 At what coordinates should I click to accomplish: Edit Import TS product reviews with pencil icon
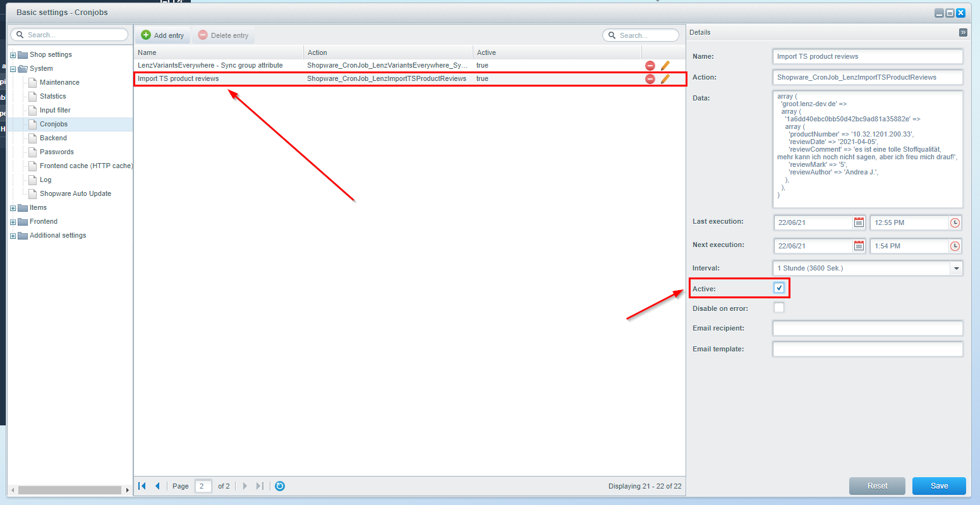[x=665, y=78]
